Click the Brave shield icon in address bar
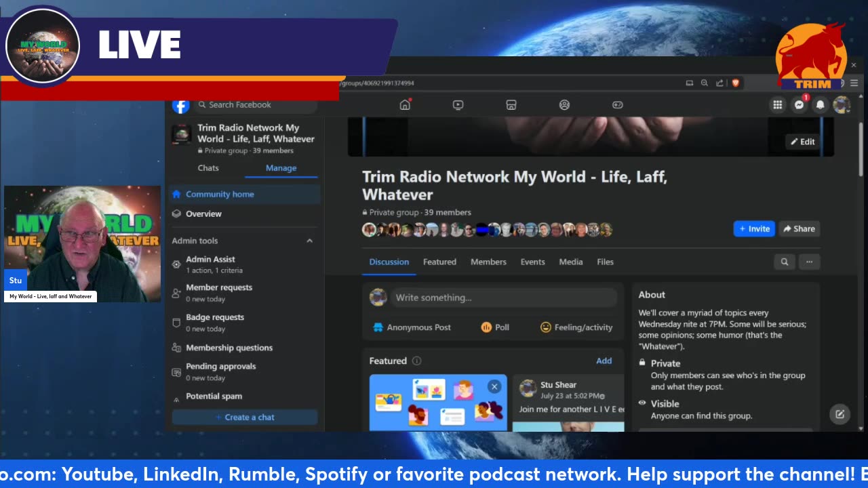 [735, 83]
